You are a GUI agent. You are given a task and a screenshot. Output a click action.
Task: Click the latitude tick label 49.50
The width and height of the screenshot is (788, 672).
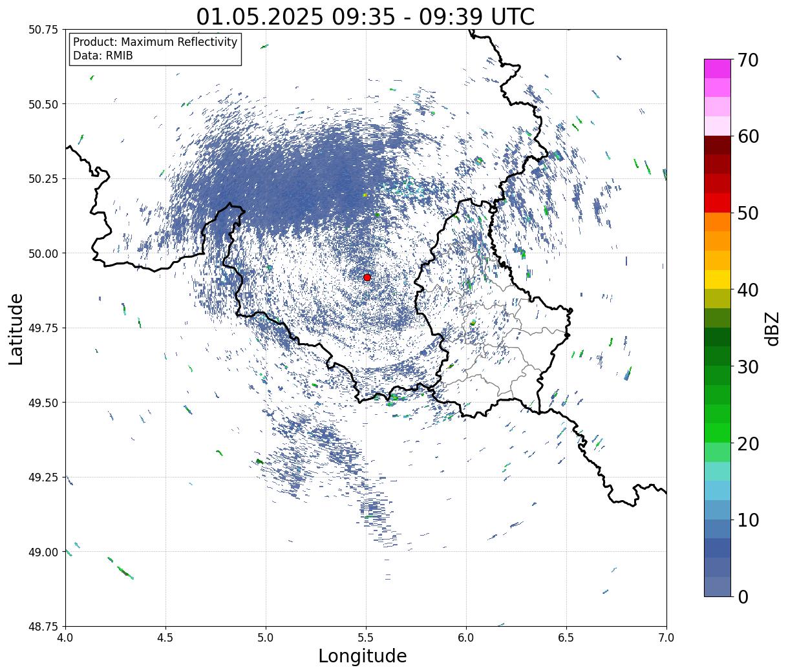click(43, 403)
